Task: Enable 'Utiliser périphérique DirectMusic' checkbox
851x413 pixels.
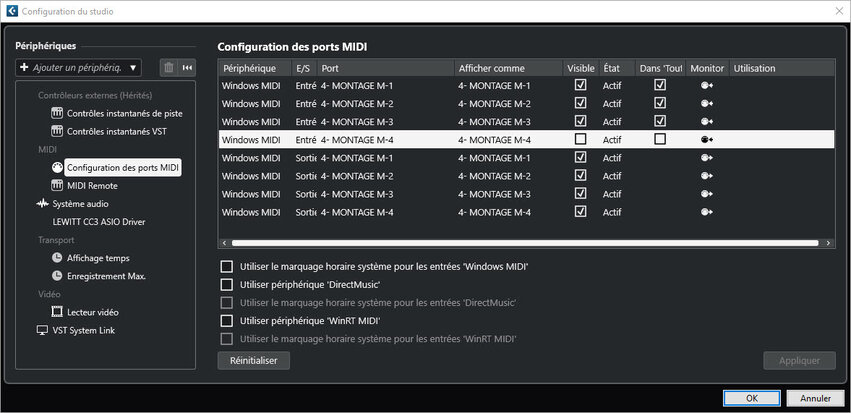Action: point(226,285)
